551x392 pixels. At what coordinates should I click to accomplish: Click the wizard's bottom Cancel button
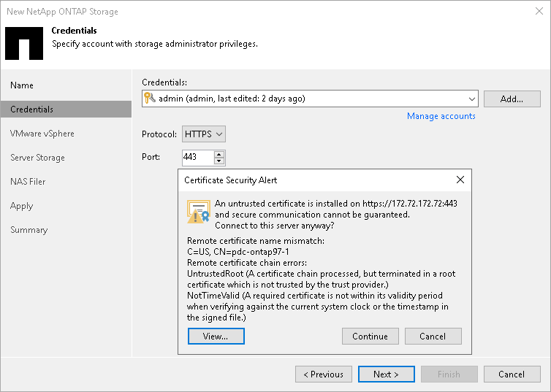coord(512,374)
